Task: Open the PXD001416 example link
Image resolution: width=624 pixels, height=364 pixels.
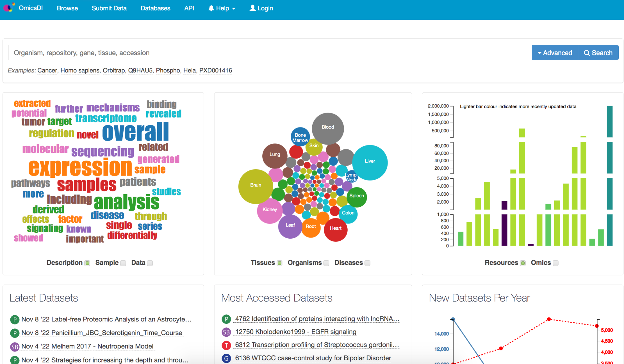Action: [216, 70]
